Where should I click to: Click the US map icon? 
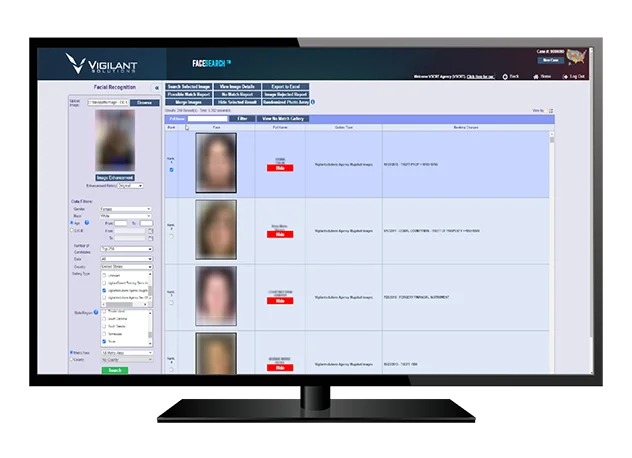(577, 59)
